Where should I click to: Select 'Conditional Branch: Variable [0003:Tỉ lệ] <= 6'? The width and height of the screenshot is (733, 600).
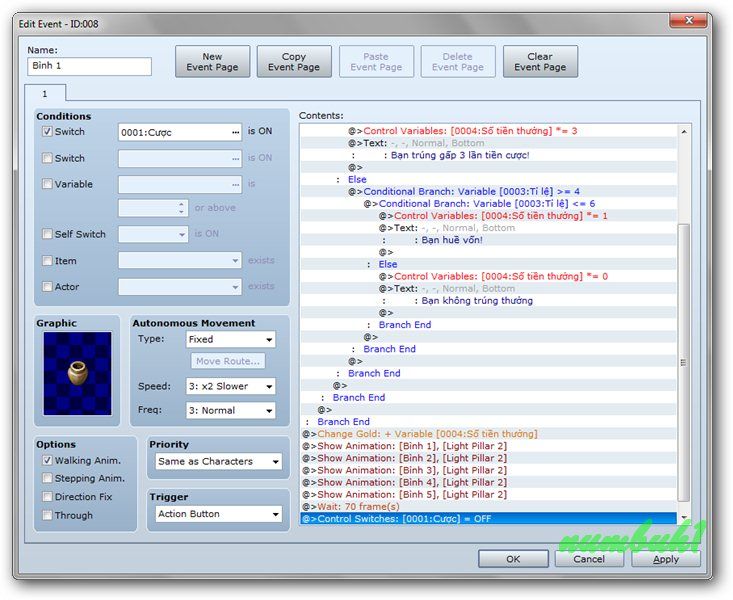(488, 203)
